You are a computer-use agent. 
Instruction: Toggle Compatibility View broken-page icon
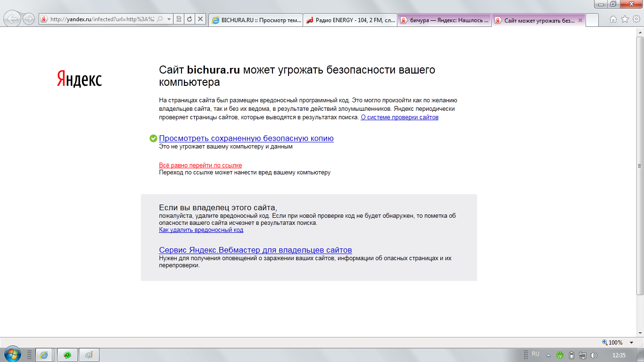[179, 19]
